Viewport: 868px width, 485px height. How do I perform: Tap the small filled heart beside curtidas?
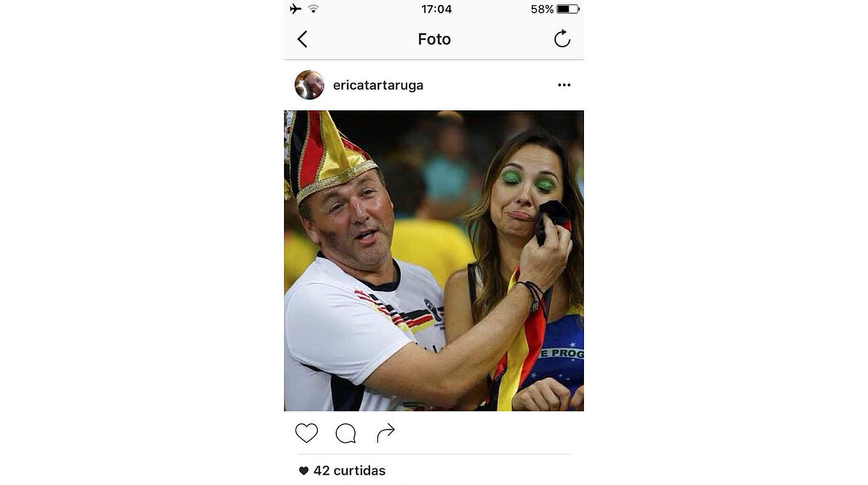pos(304,471)
